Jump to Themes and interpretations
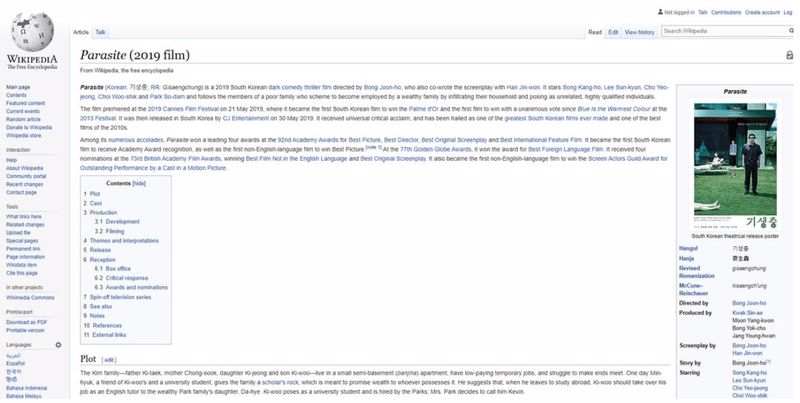The image size is (800, 403). click(124, 241)
